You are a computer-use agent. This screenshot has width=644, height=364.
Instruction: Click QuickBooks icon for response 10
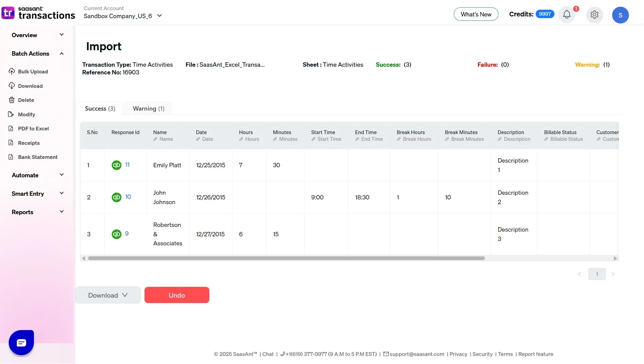(116, 197)
